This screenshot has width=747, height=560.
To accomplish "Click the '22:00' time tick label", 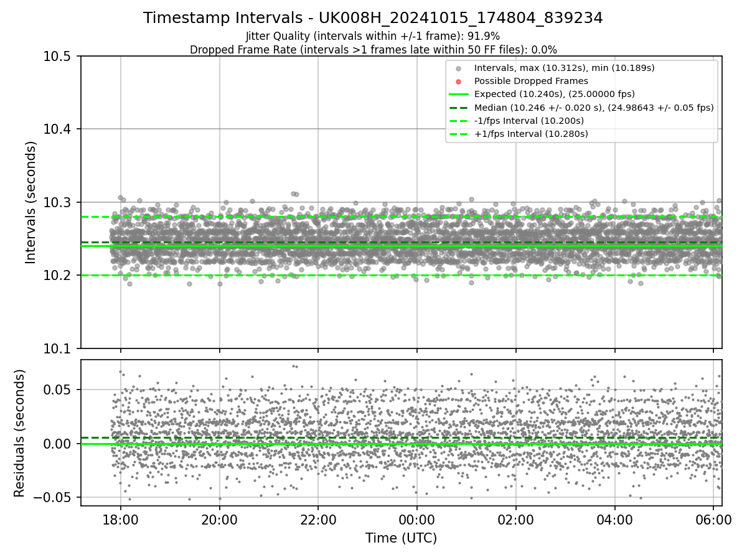I will (x=318, y=519).
